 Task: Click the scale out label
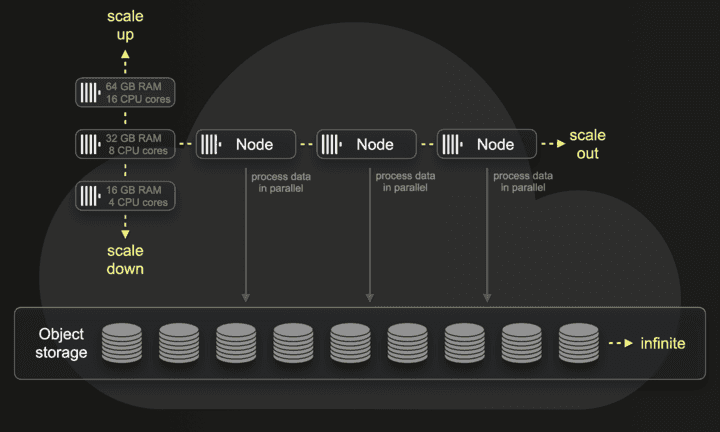tap(587, 144)
